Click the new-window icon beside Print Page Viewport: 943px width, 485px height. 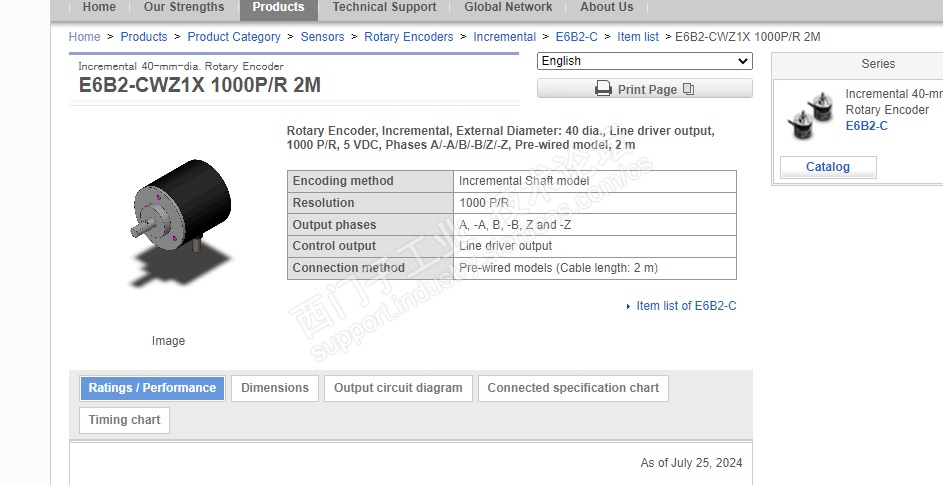(x=689, y=89)
